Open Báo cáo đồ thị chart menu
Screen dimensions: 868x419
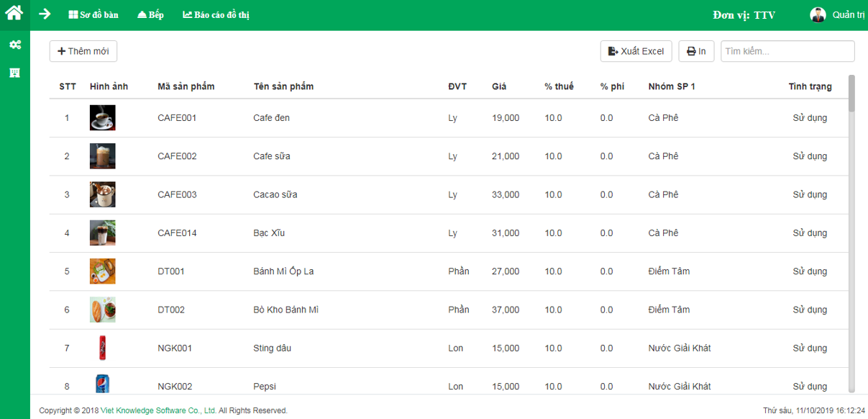pyautogui.click(x=216, y=14)
